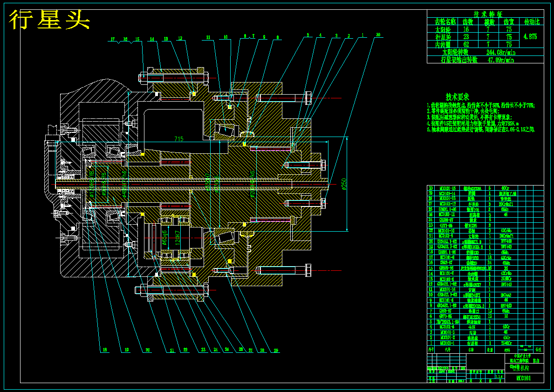Click callout number 17 above the drawing
This screenshot has width=554, height=392.
tap(113, 39)
